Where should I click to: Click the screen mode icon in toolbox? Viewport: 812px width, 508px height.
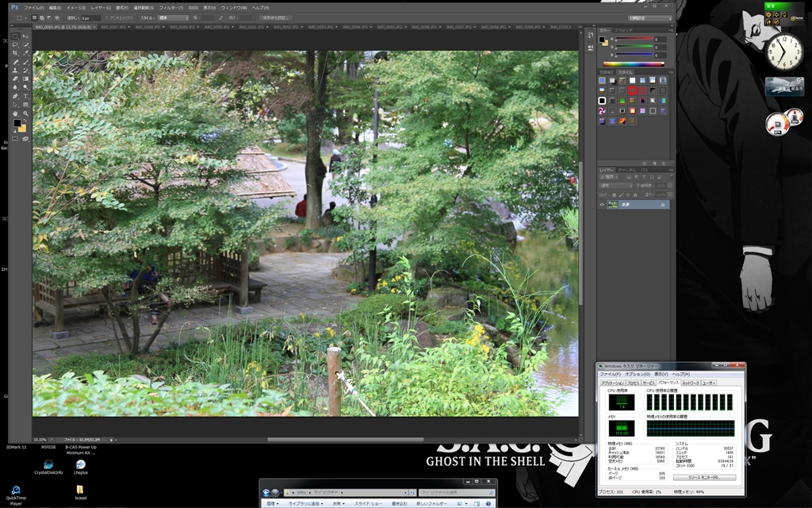(25, 139)
